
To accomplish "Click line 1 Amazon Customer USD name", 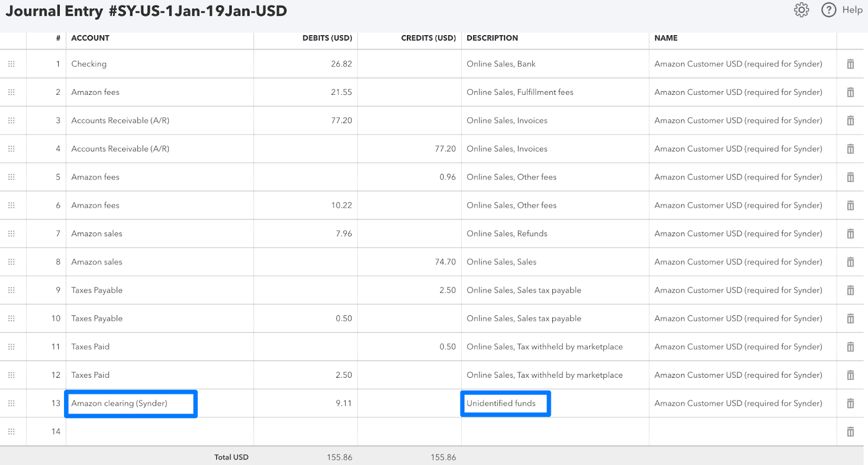I will click(738, 64).
